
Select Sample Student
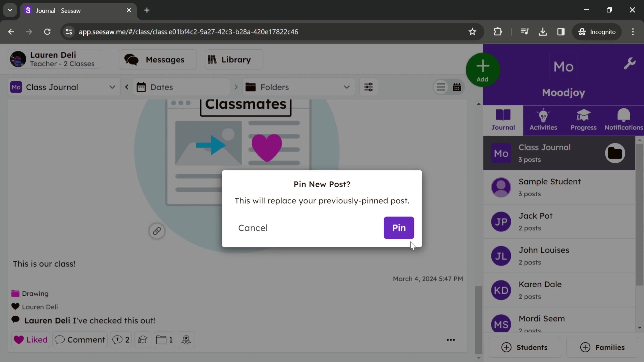(x=559, y=187)
